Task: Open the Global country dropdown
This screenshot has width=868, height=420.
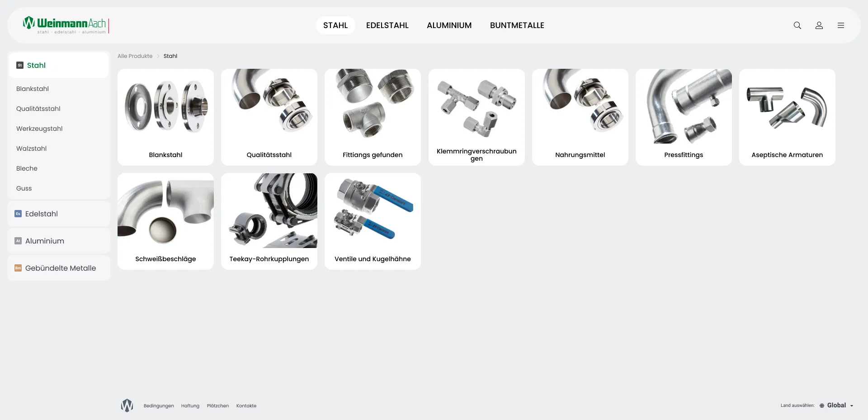Action: (836, 406)
